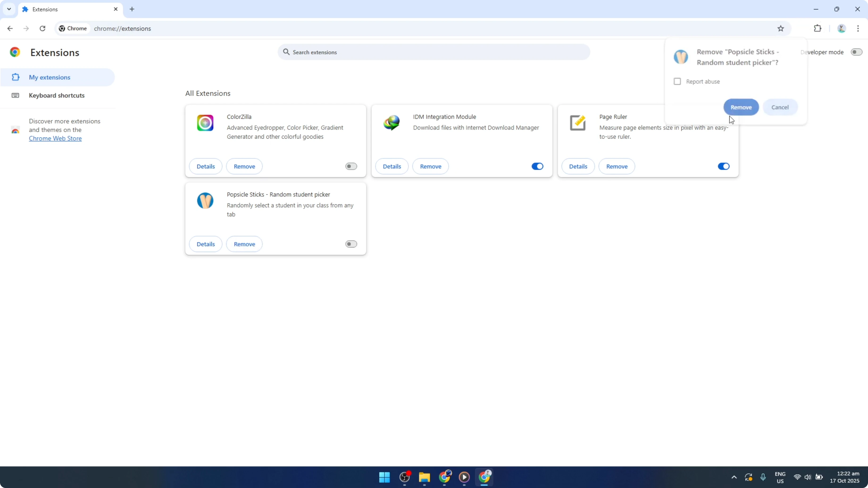Open the microphone icon in the system tray
This screenshot has height=488, width=868.
coord(763,477)
